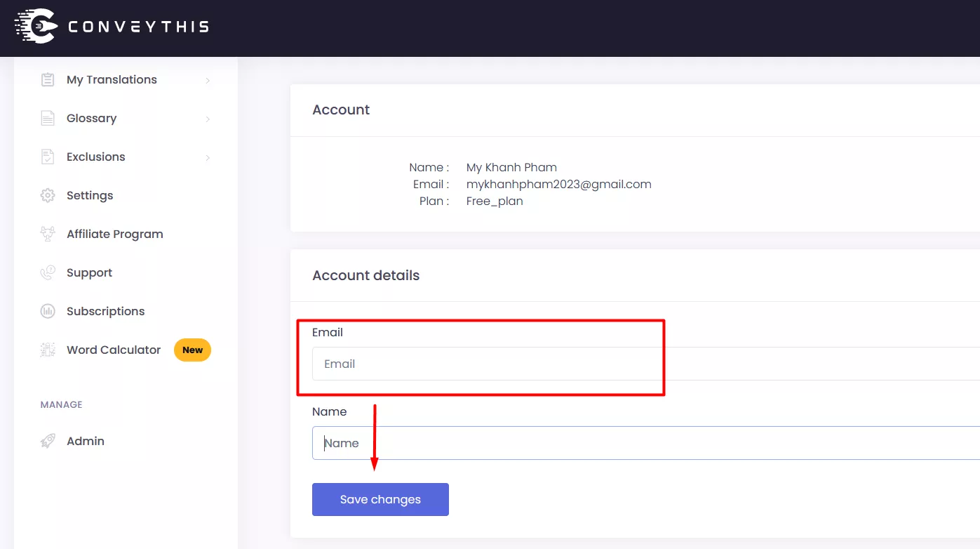Viewport: 980px width, 549px height.
Task: Click the Settings gear icon
Action: [48, 196]
